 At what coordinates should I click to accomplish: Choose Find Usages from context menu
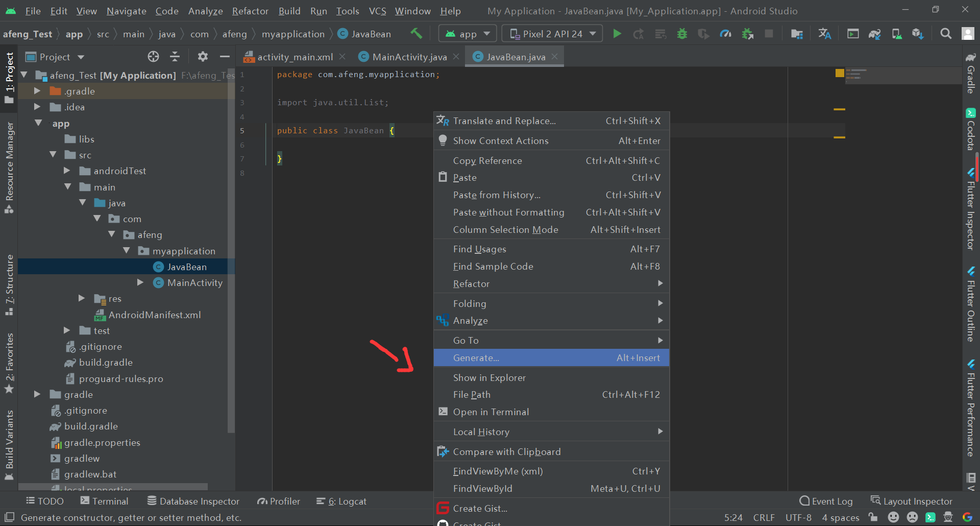click(x=551, y=249)
